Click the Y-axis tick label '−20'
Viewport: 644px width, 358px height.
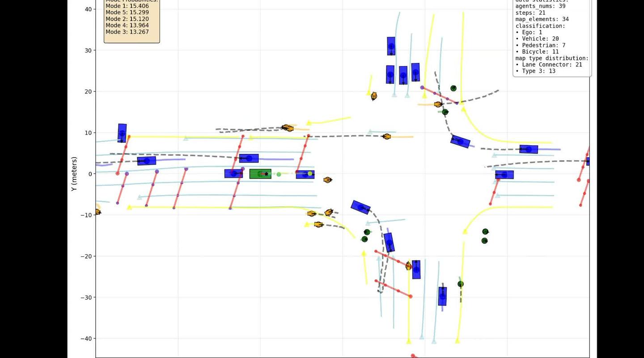click(85, 256)
